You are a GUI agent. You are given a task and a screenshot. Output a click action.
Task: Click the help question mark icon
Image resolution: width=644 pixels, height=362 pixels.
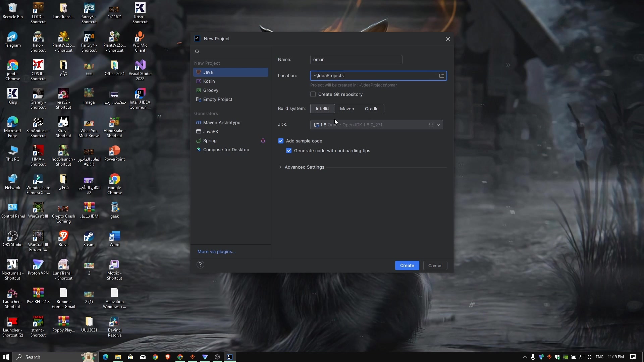click(200, 265)
